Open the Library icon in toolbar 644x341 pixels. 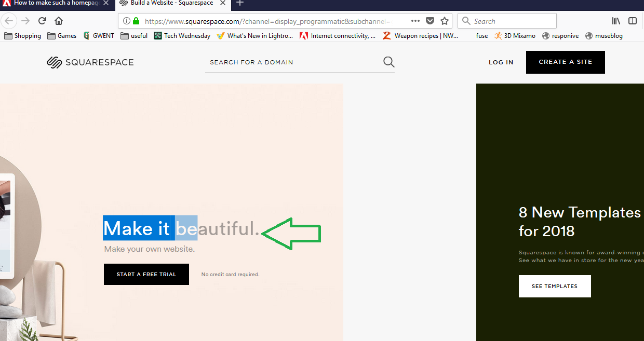point(616,21)
